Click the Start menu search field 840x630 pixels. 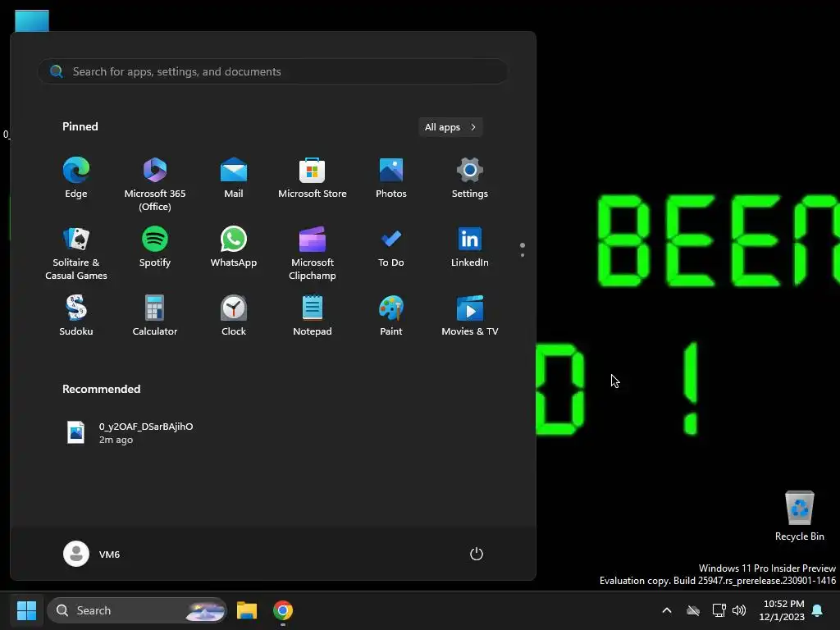[x=272, y=71]
